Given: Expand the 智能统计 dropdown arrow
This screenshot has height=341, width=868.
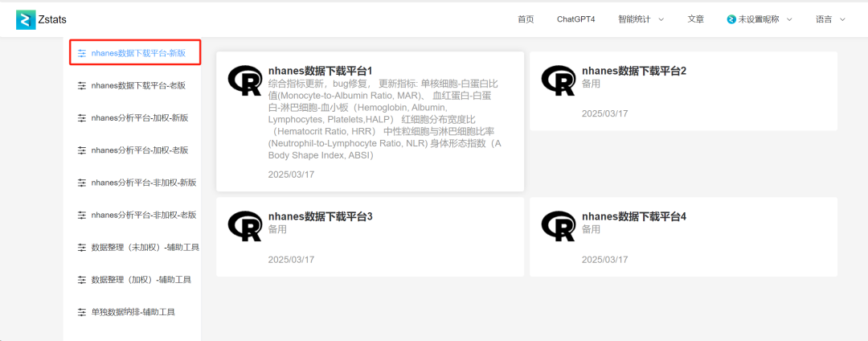Looking at the screenshot, I should (x=661, y=19).
